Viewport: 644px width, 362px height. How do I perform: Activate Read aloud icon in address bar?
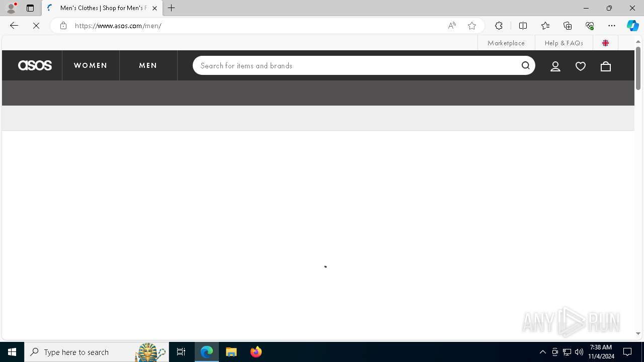coord(452,26)
